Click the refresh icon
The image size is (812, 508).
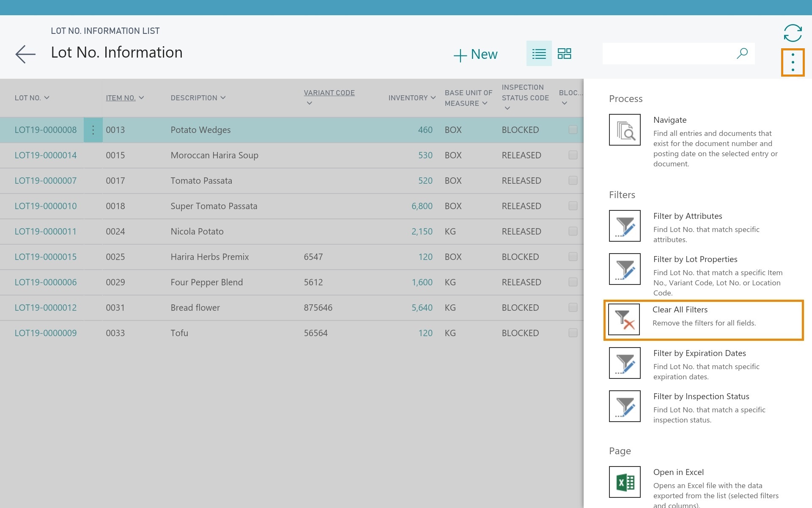(x=792, y=33)
